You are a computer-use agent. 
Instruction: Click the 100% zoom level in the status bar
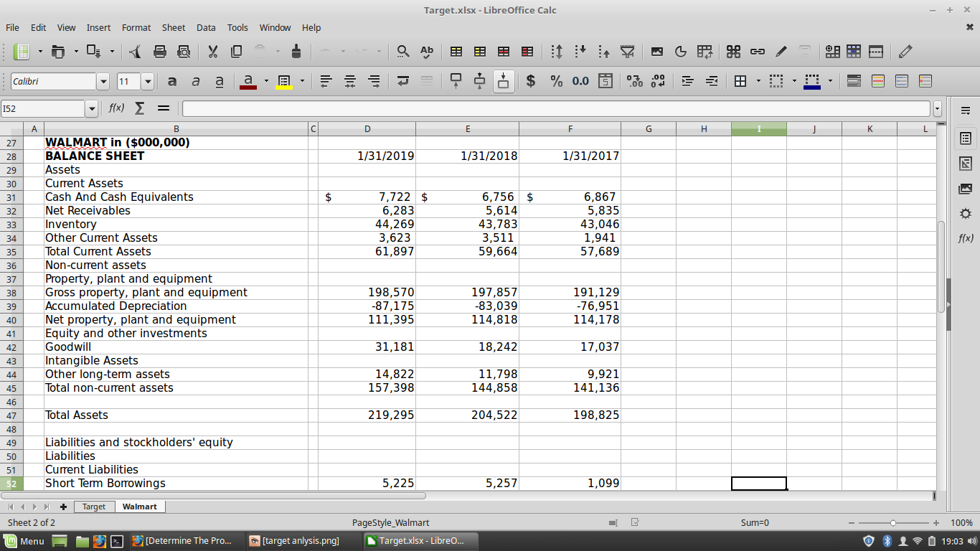[x=961, y=522]
